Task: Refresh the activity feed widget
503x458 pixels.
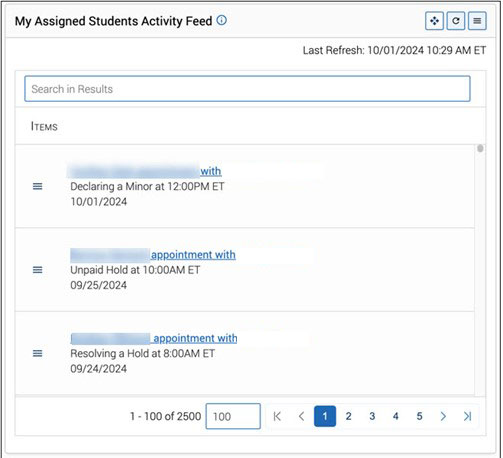Action: 456,21
